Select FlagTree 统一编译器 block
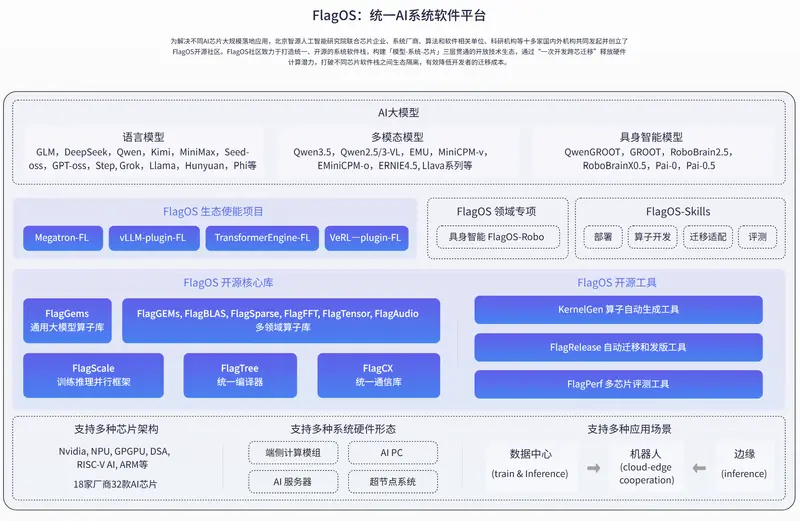Viewport: 800px width, 521px height. (240, 375)
